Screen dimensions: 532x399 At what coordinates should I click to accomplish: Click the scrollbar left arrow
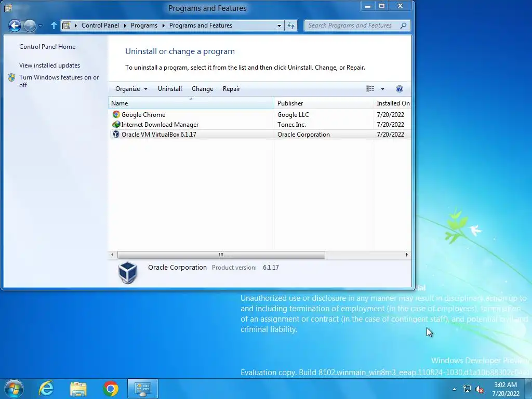(x=112, y=255)
